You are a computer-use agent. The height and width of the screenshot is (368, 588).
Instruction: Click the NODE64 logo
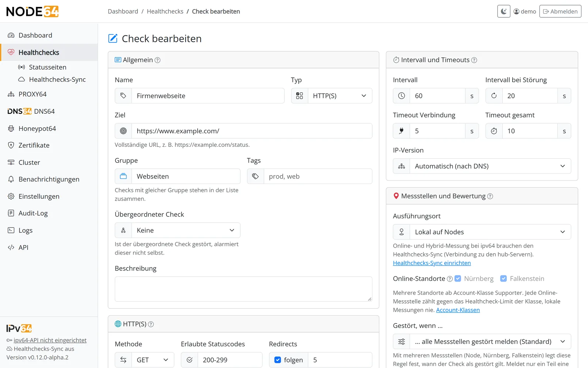[x=32, y=11]
